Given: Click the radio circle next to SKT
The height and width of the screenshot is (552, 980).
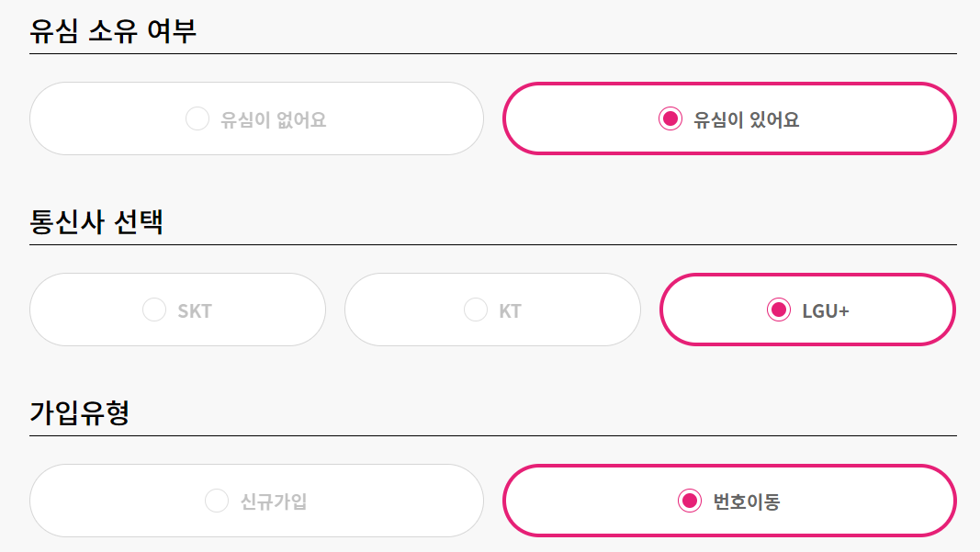Looking at the screenshot, I should 154,310.
